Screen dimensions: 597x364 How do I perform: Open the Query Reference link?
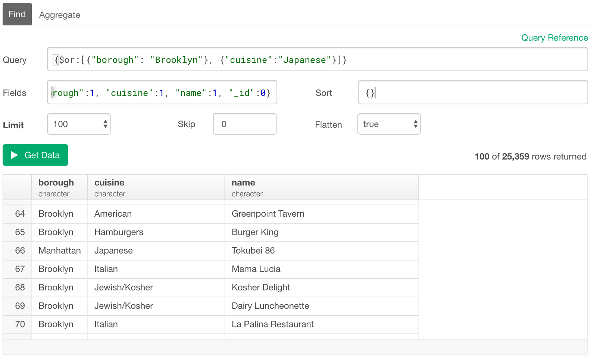(554, 38)
